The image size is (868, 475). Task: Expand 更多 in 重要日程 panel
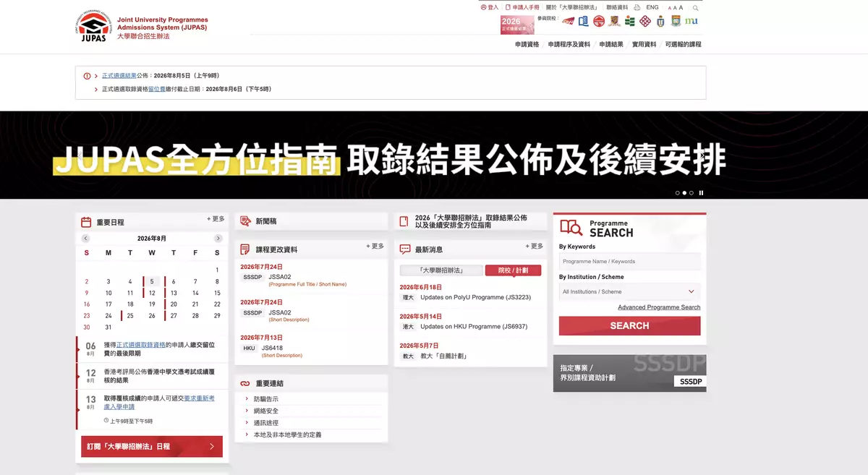click(216, 219)
